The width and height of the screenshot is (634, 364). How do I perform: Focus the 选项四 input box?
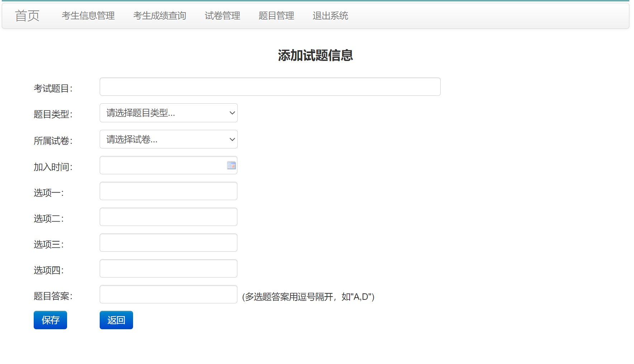pyautogui.click(x=169, y=269)
